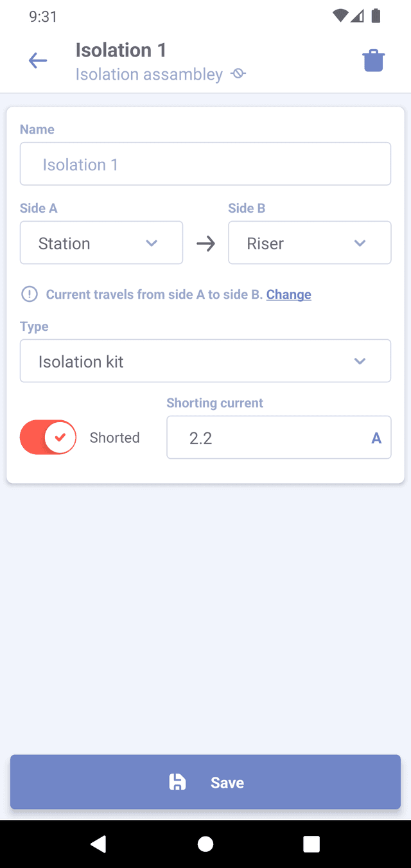Tap the ampere unit label A
The image size is (411, 868).
pyautogui.click(x=376, y=438)
